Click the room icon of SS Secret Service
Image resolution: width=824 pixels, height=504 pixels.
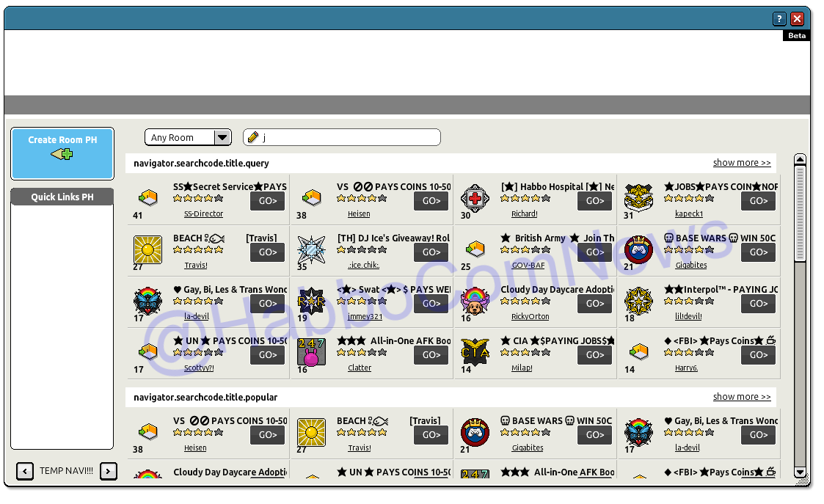tap(148, 197)
